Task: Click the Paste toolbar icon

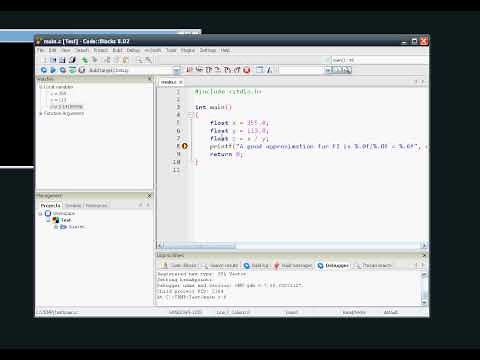Action: [x=125, y=60]
